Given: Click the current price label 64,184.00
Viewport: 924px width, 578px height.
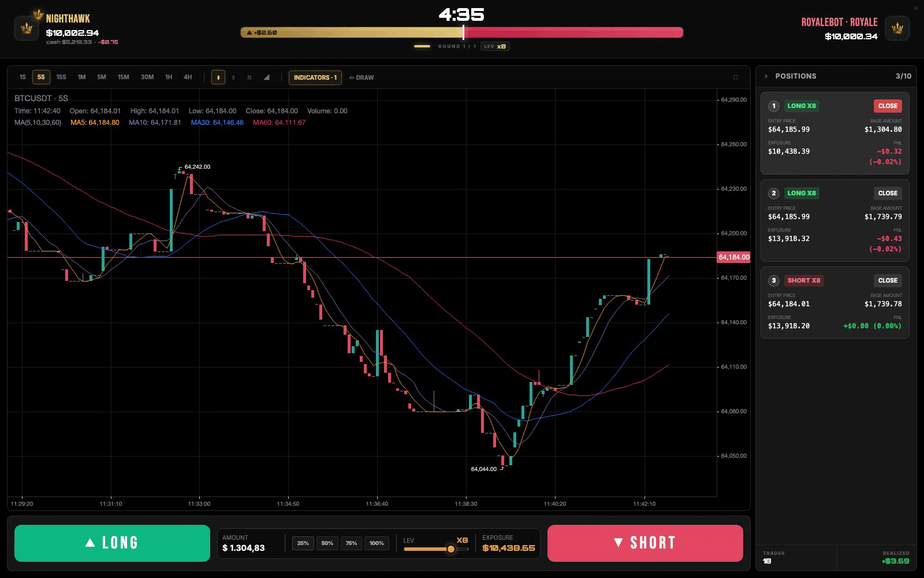Looking at the screenshot, I should click(733, 257).
